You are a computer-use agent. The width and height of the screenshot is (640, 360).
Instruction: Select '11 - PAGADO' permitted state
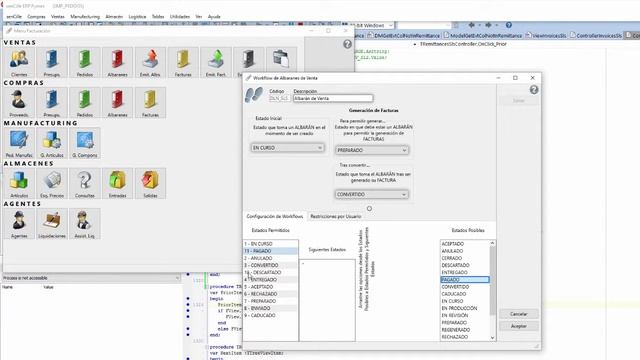coord(271,251)
